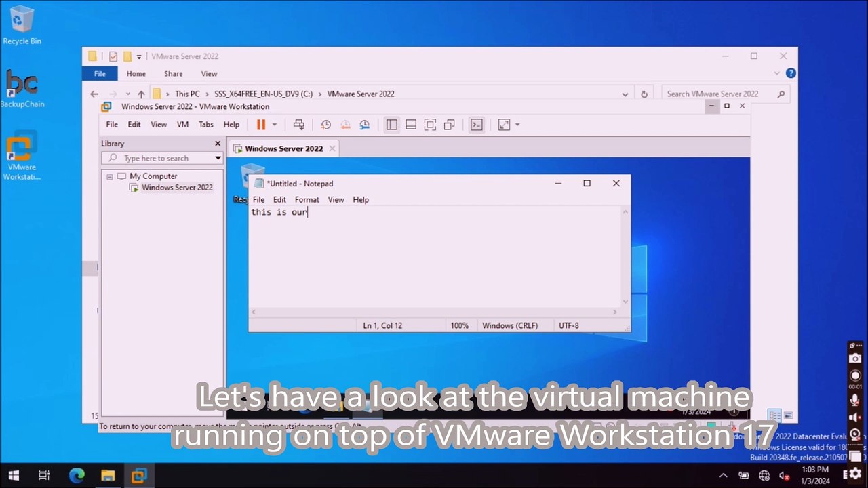The image size is (868, 488).
Task: Click the Properties checkmark quick access icon
Action: pos(113,57)
